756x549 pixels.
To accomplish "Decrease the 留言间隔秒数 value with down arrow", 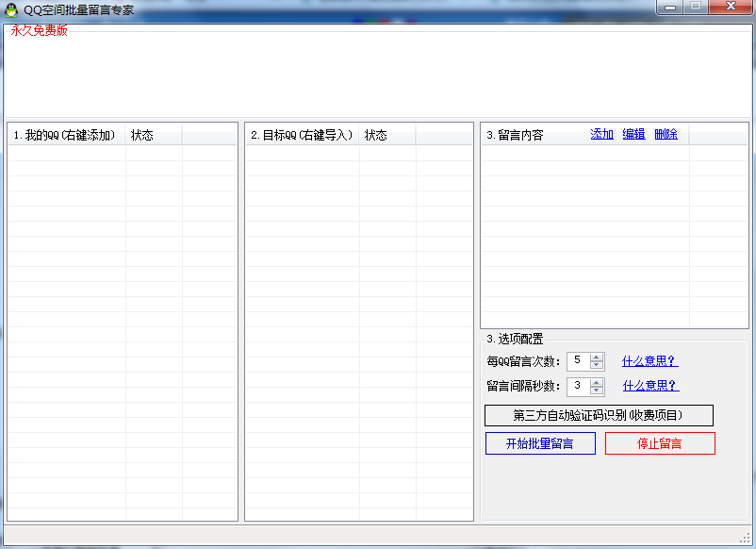I will coord(597,390).
